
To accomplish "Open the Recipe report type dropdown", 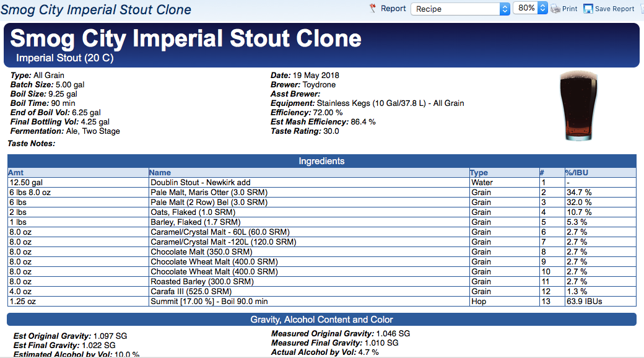I will click(460, 9).
